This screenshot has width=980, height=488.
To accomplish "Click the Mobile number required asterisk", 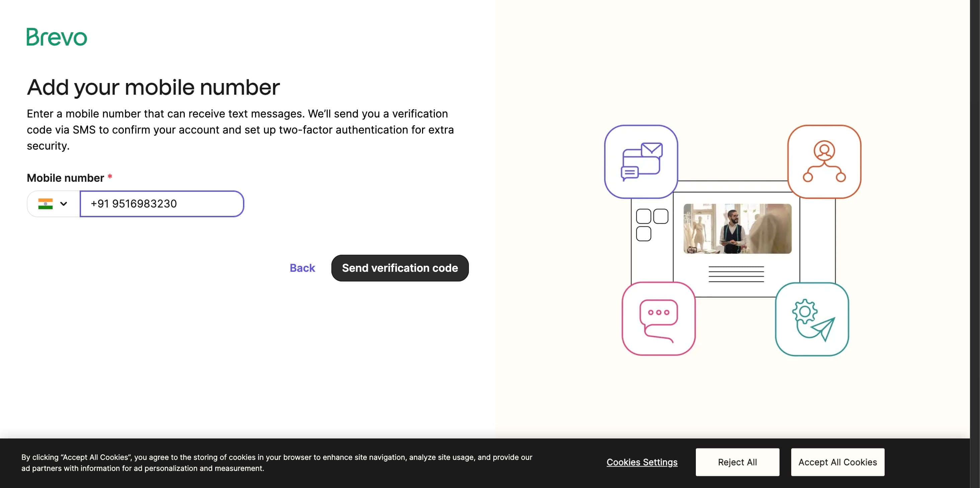I will point(110,177).
